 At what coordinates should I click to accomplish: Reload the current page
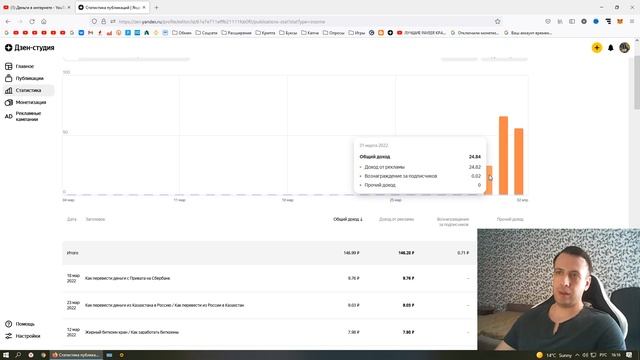[32, 21]
